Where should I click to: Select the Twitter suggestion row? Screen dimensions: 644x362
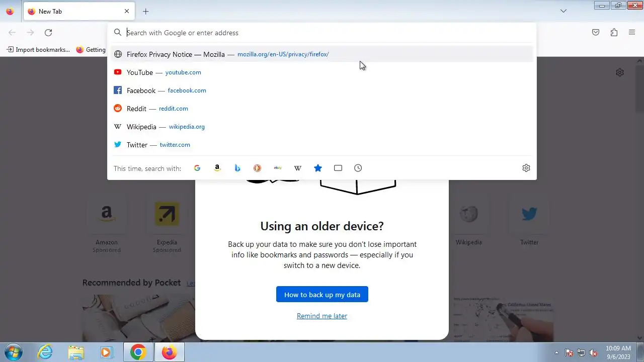[x=322, y=145]
